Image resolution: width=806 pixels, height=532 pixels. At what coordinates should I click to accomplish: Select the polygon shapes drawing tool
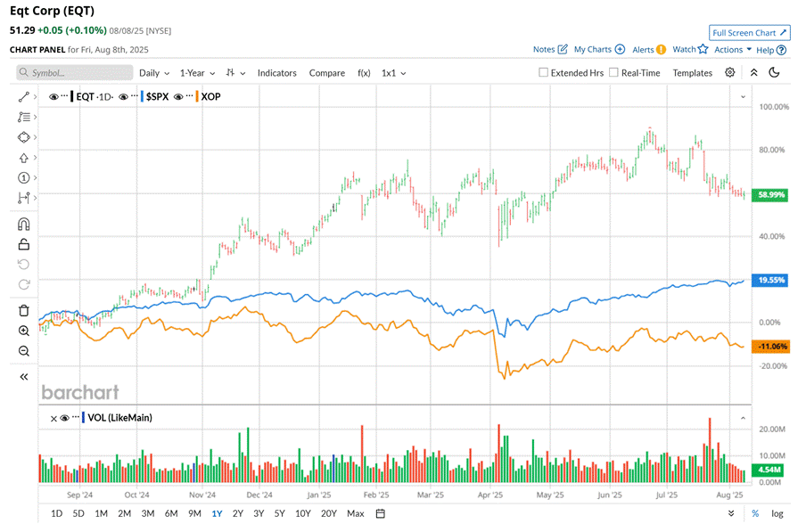tap(24, 137)
